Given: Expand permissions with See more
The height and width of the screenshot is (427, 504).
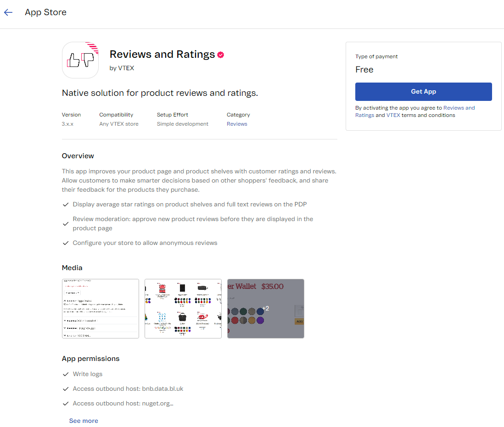Looking at the screenshot, I should click(84, 421).
